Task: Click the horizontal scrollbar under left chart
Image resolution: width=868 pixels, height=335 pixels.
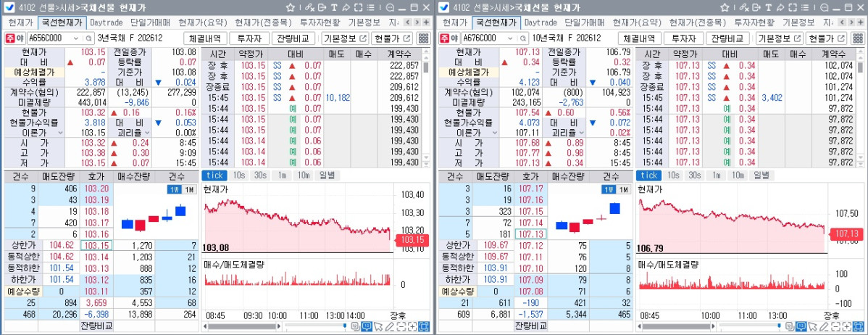Action: click(x=242, y=326)
